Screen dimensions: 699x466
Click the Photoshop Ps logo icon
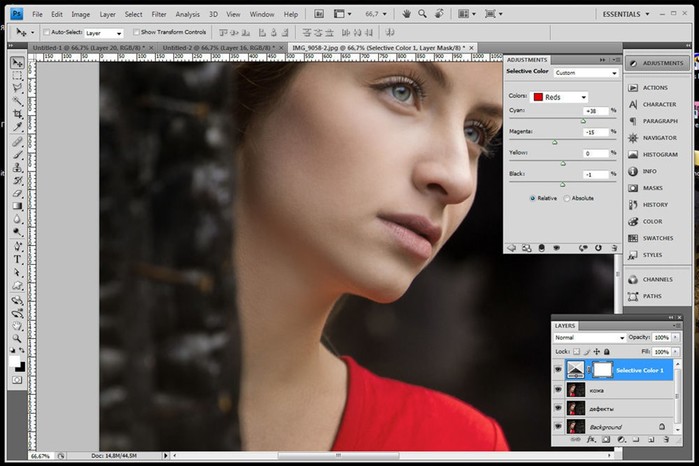tap(16, 14)
